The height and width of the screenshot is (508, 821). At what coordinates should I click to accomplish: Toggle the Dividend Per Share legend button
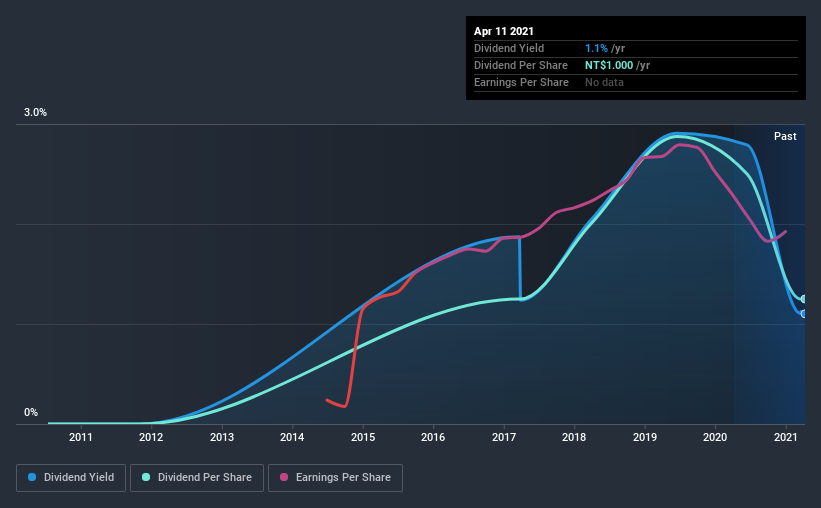click(197, 478)
